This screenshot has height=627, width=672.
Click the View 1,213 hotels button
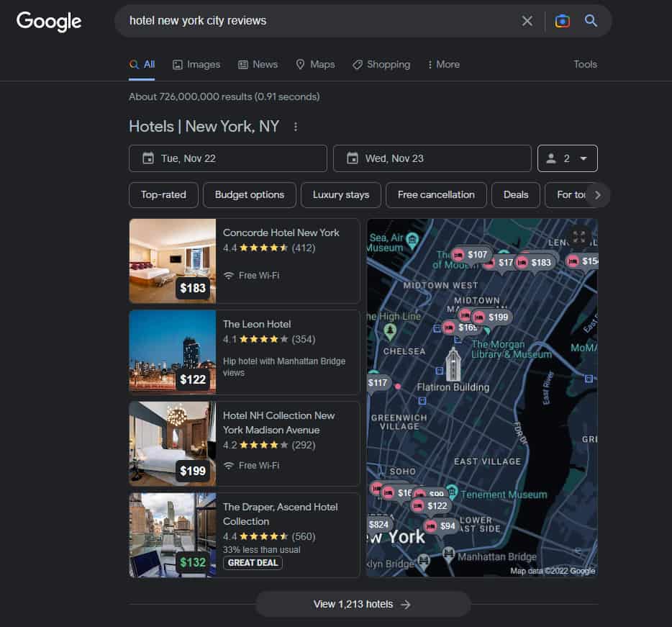[362, 604]
